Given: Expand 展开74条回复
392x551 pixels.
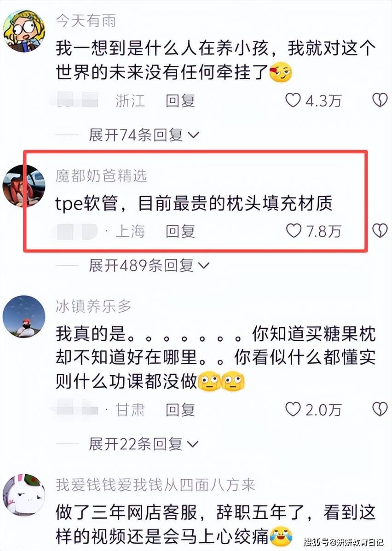Looking at the screenshot, I should (x=144, y=135).
